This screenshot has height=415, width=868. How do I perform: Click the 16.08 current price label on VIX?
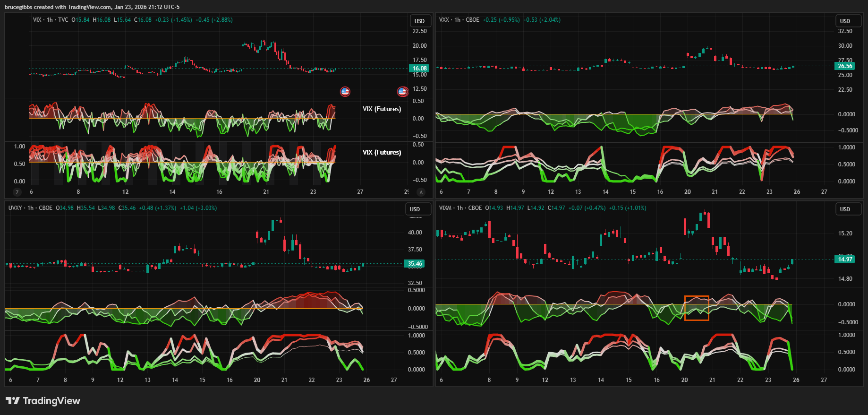coord(419,69)
